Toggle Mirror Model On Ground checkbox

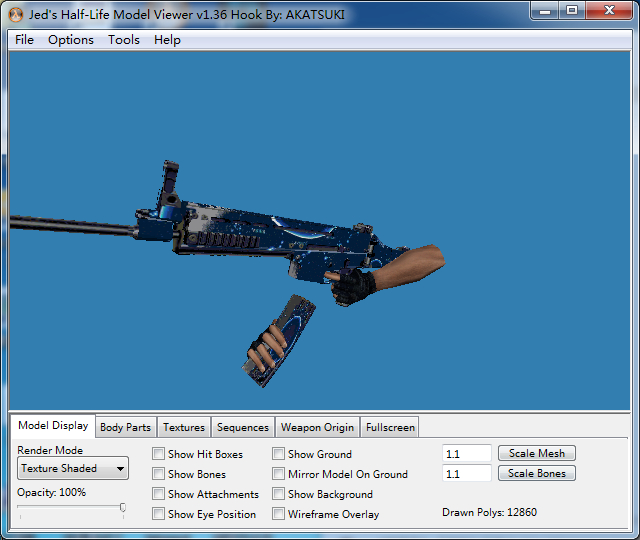(x=278, y=474)
